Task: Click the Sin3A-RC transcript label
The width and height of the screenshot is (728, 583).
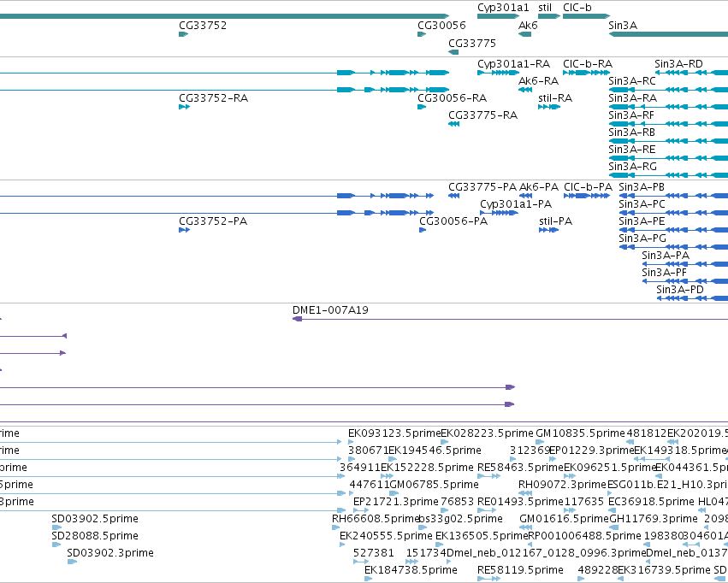Action: (632, 81)
